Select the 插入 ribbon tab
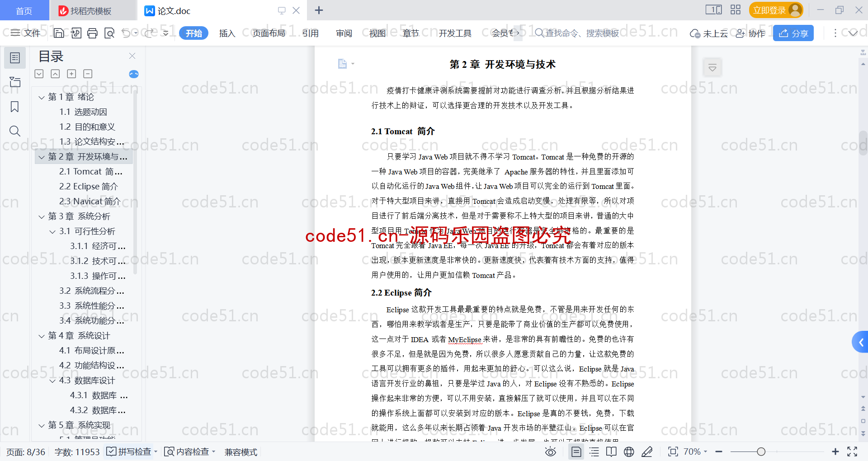868x461 pixels. pyautogui.click(x=227, y=33)
